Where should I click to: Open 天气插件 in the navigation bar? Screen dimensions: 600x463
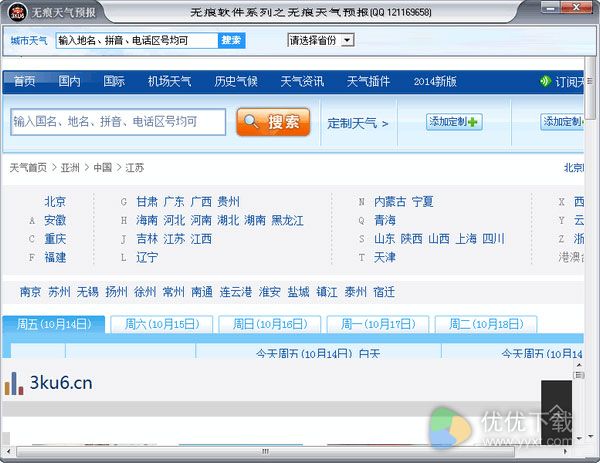pos(368,81)
